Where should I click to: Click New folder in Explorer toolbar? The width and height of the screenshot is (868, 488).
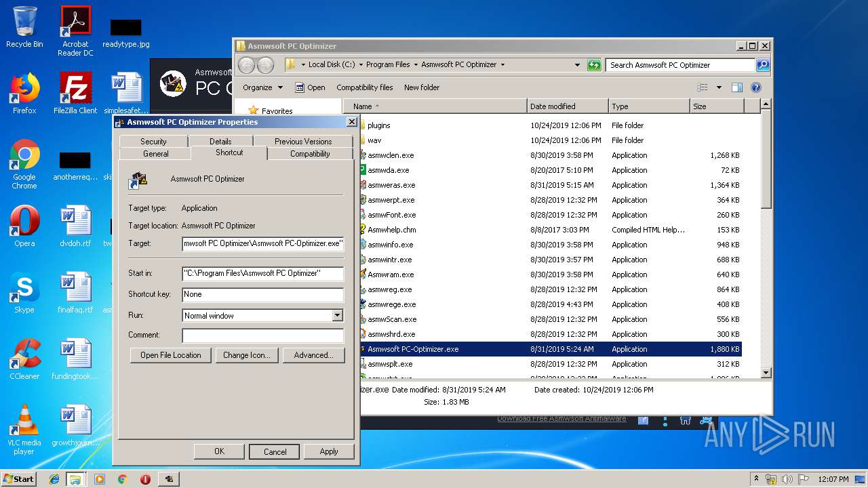[422, 87]
